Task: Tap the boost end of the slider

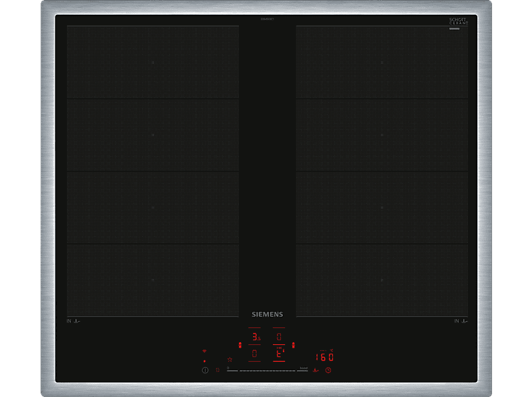Action: pos(303,369)
